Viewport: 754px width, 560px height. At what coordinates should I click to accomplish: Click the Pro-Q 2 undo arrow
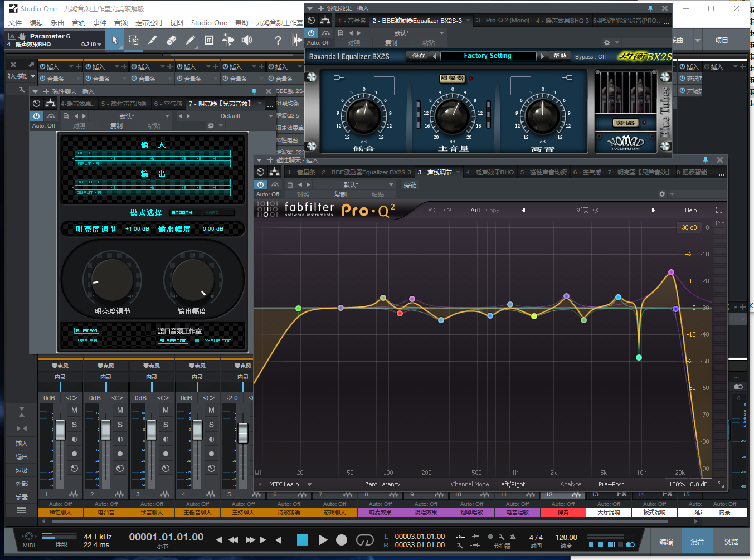[431, 210]
